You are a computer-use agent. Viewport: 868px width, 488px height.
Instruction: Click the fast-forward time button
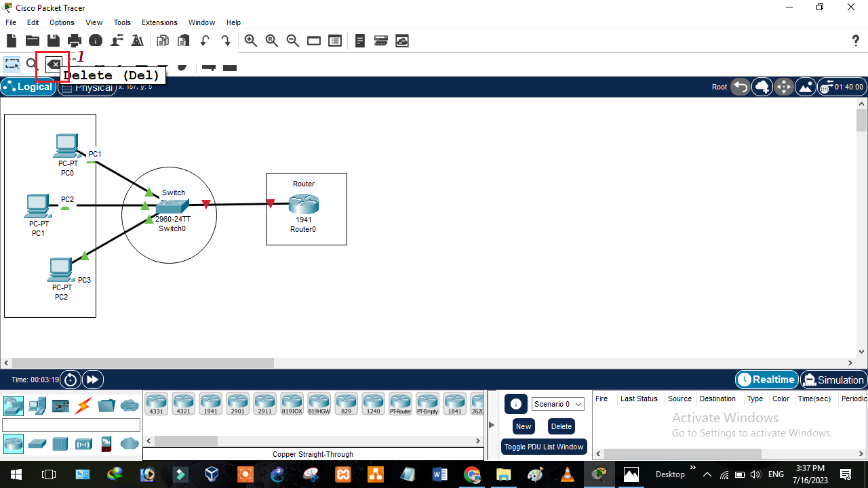click(92, 380)
